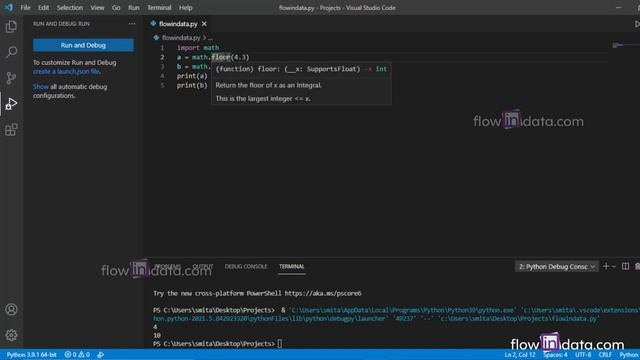Close the flowindata.py editor tab
The height and width of the screenshot is (360, 640).
[x=204, y=24]
